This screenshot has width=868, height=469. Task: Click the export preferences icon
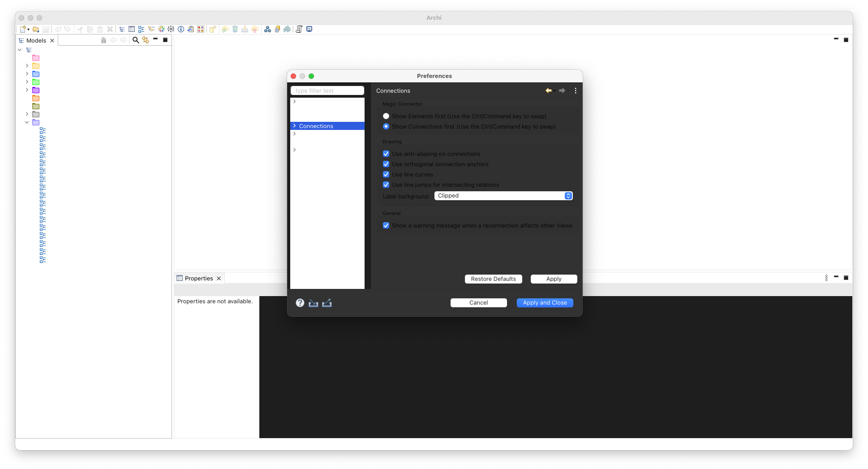click(x=327, y=303)
